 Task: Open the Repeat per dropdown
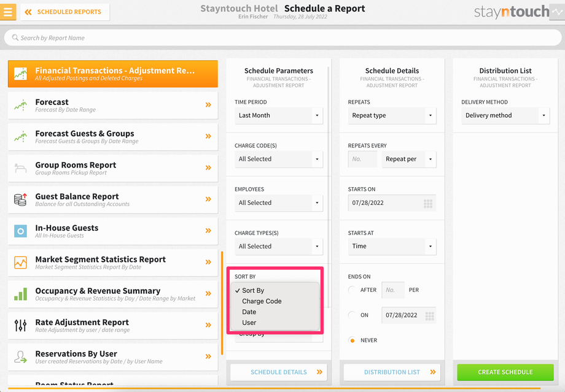[x=409, y=159]
